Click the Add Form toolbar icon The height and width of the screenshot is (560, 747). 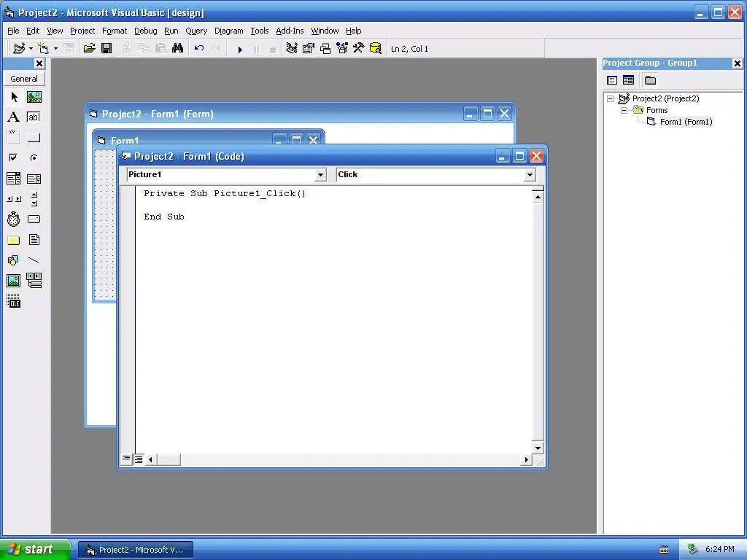43,49
